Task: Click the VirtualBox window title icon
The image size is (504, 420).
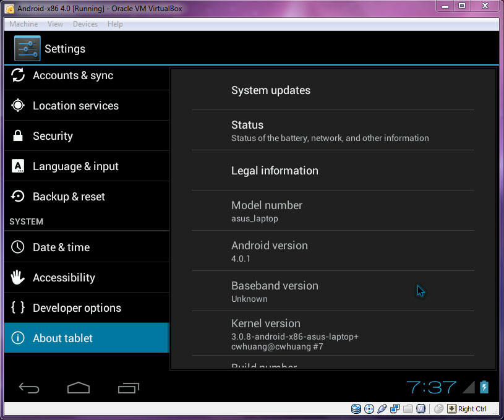Action: (x=10, y=9)
